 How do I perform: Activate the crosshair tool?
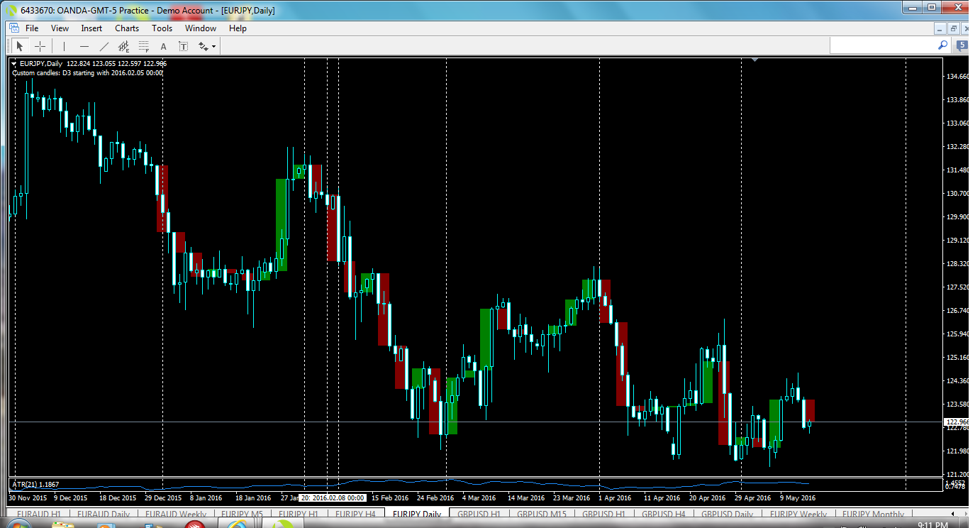click(x=40, y=46)
